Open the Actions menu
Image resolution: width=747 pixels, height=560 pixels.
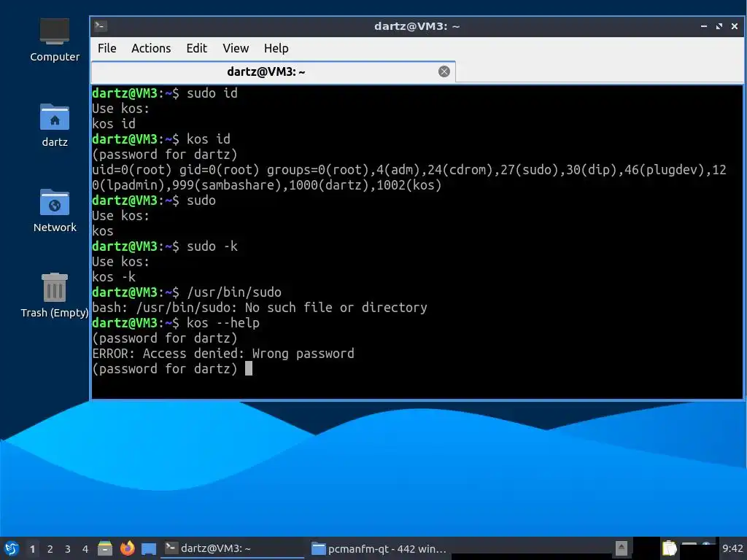coord(151,48)
